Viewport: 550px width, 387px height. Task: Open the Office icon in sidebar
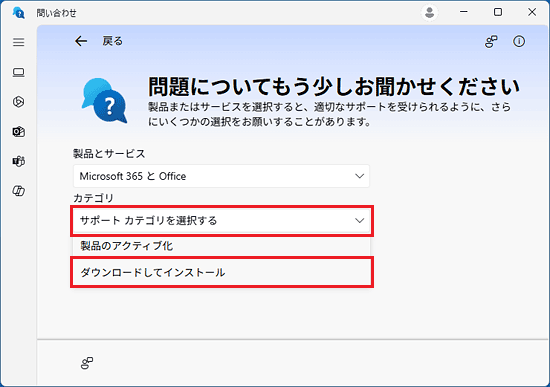pos(19,191)
